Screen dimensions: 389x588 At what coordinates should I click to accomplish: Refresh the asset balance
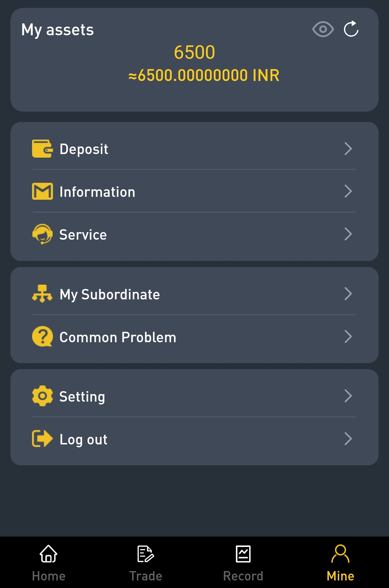coord(351,29)
